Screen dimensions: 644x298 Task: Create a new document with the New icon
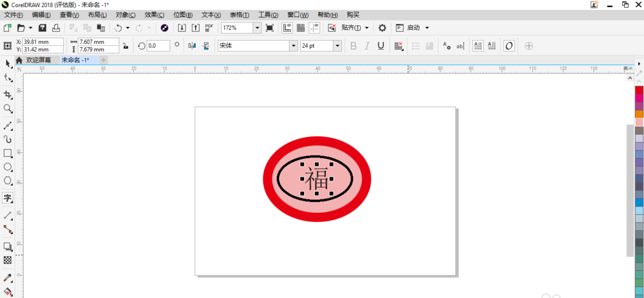[7, 28]
